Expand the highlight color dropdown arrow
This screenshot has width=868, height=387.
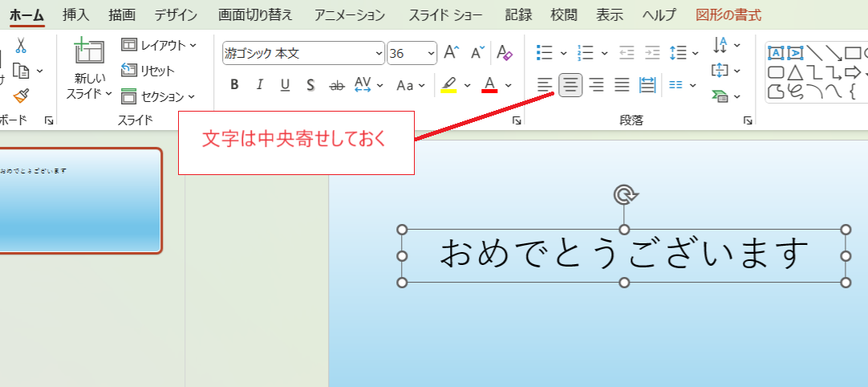click(467, 85)
